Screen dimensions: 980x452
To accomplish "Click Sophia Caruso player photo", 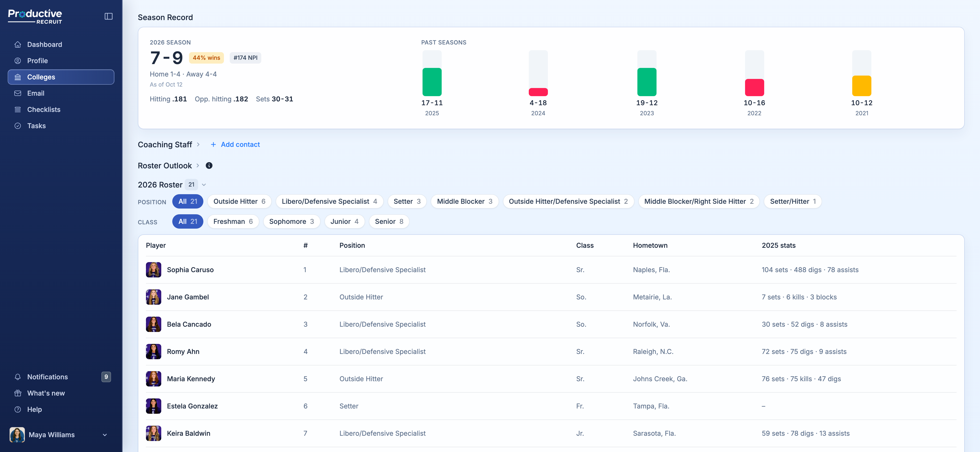I will (x=153, y=270).
